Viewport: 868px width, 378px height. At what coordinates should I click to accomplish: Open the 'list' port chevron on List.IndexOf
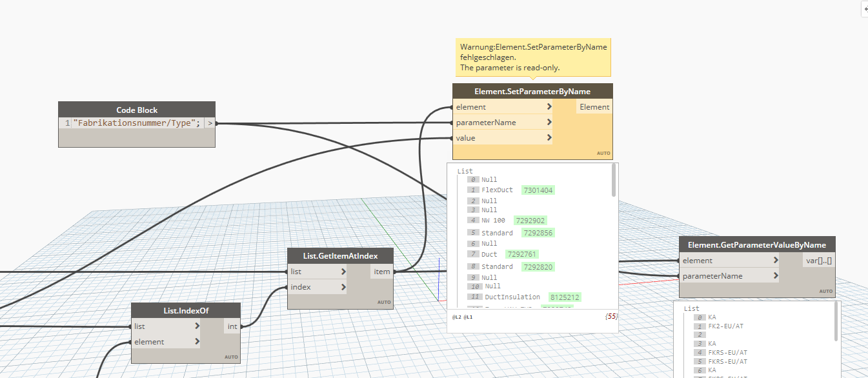click(197, 326)
